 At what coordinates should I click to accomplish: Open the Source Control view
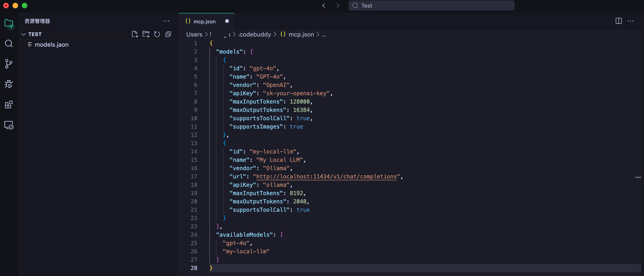click(9, 64)
